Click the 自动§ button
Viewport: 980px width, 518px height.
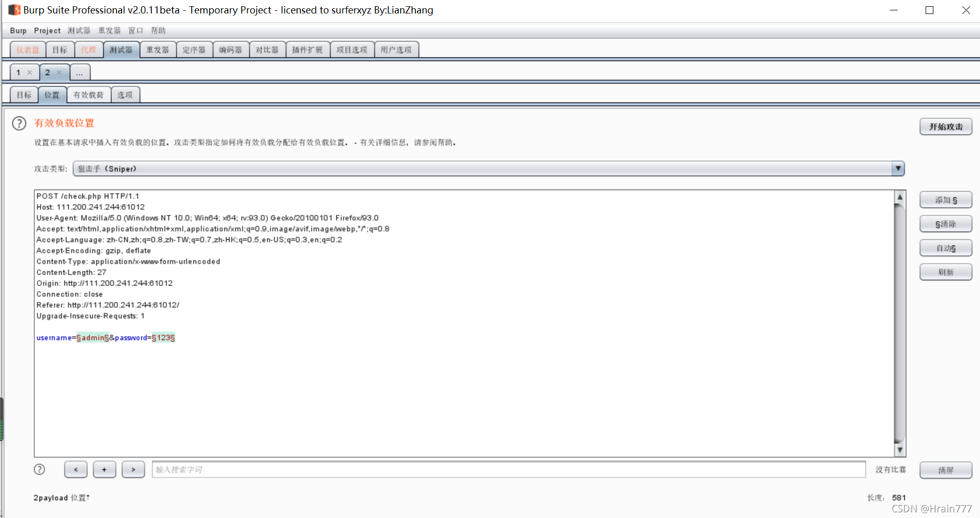click(946, 248)
